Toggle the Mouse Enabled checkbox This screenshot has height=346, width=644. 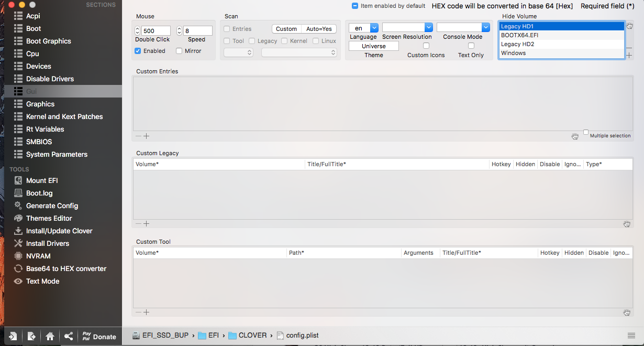(138, 51)
